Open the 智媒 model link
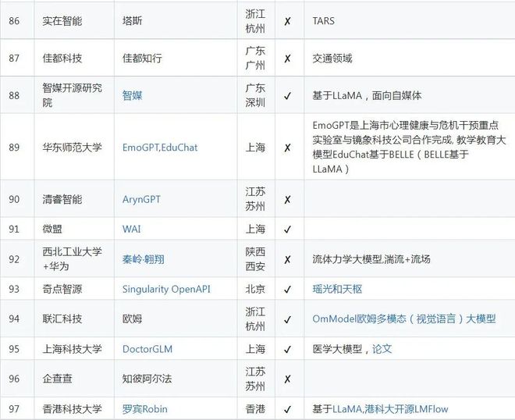Screen dimensions: 515x420 [x=132, y=96]
